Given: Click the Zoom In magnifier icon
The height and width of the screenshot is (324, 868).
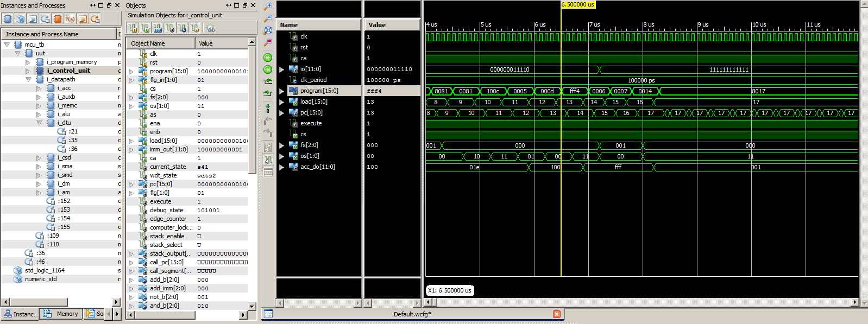Looking at the screenshot, I should pyautogui.click(x=268, y=7).
